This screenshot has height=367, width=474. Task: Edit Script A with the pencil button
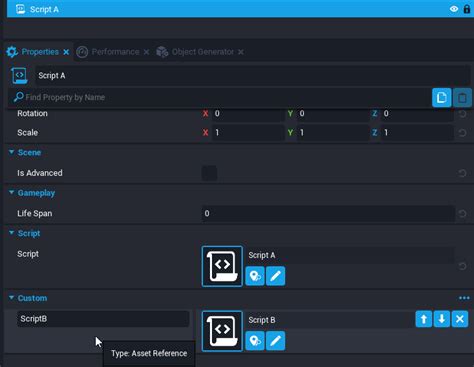275,276
